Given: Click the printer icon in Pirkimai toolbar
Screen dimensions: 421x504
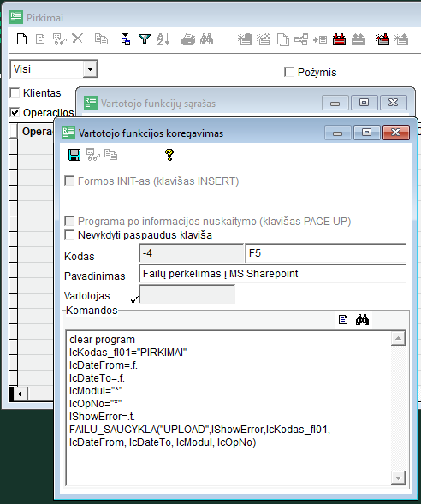Looking at the screenshot, I should (188, 39).
